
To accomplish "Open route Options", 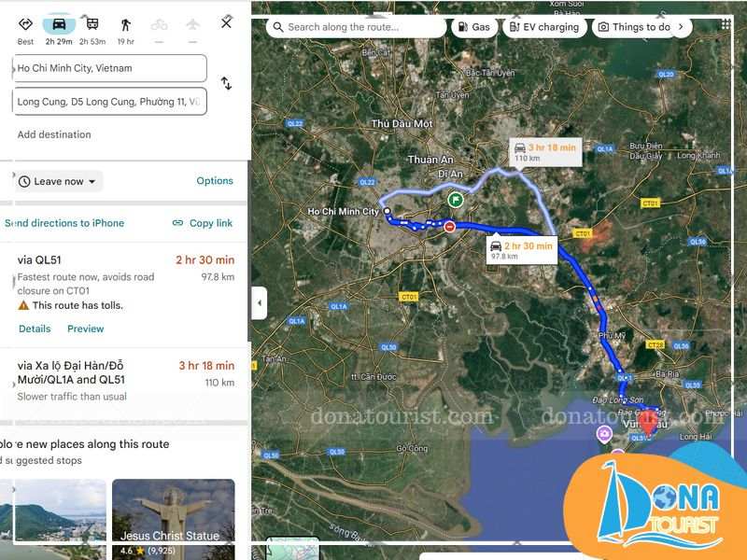I will click(215, 181).
